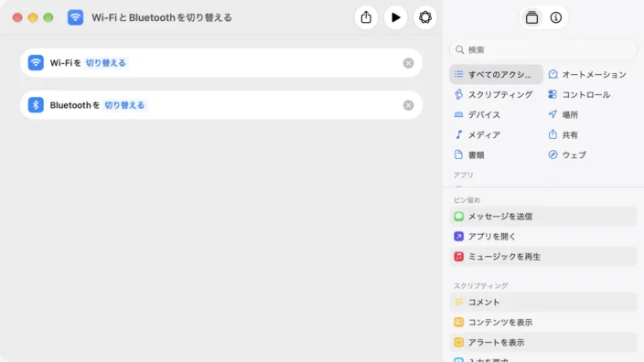This screenshot has width=644, height=362.
Task: Remove the Bluetooth action with its X button
Action: pos(408,105)
